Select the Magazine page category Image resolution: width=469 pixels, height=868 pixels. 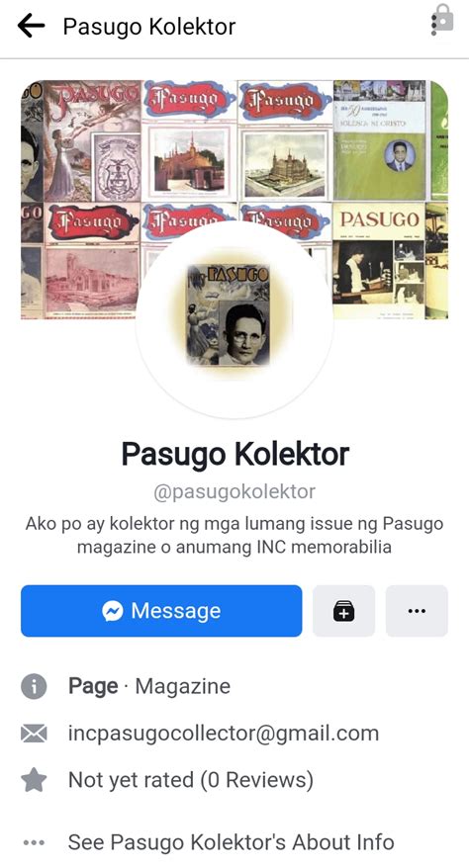click(x=183, y=686)
